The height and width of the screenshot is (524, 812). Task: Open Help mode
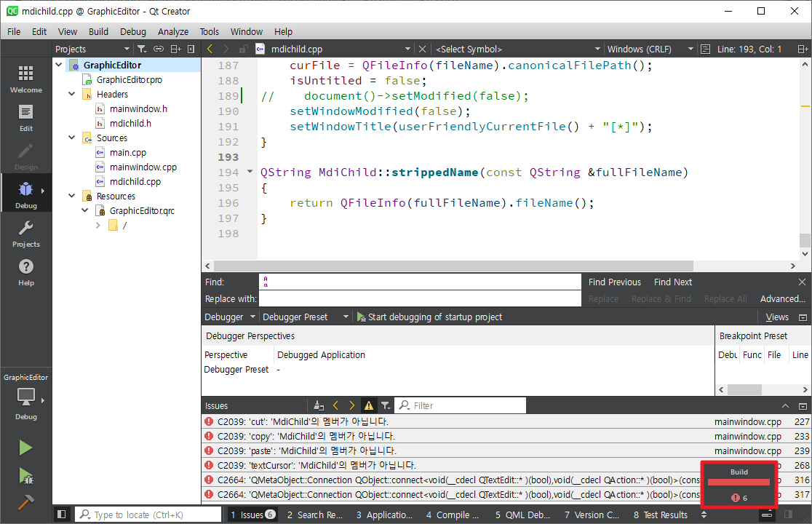26,272
